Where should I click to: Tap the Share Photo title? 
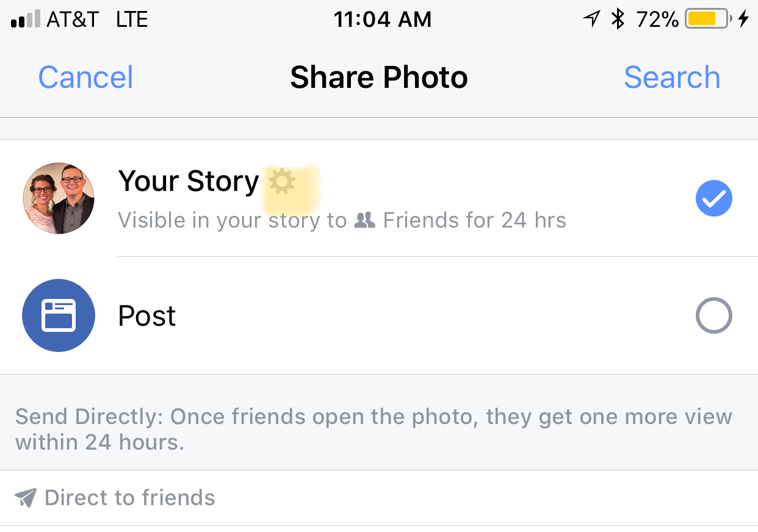378,77
